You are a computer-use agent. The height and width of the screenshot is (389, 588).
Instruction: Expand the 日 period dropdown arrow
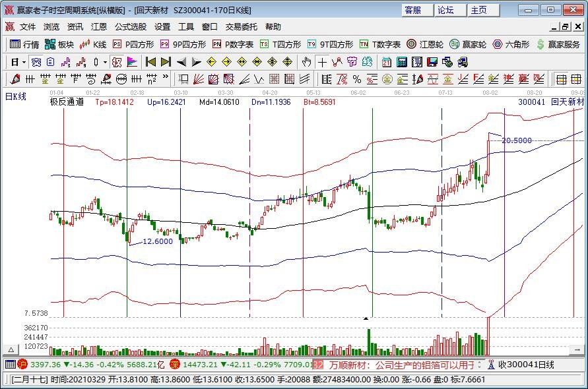click(x=24, y=62)
